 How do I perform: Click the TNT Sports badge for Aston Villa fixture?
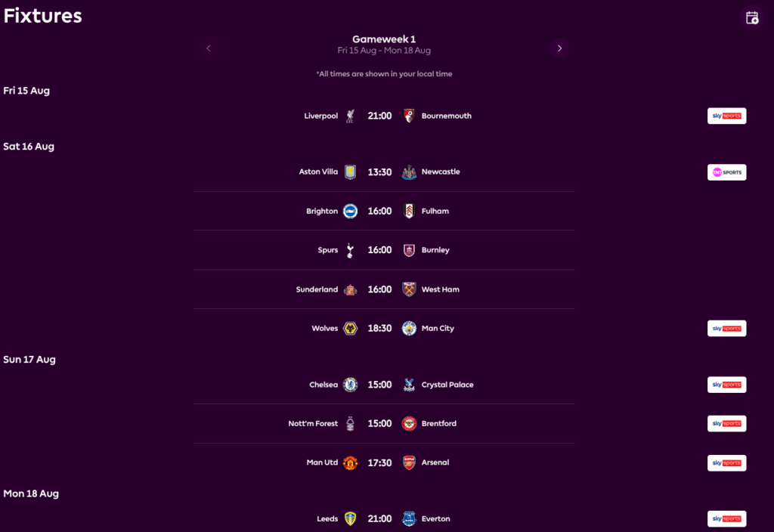(x=726, y=172)
